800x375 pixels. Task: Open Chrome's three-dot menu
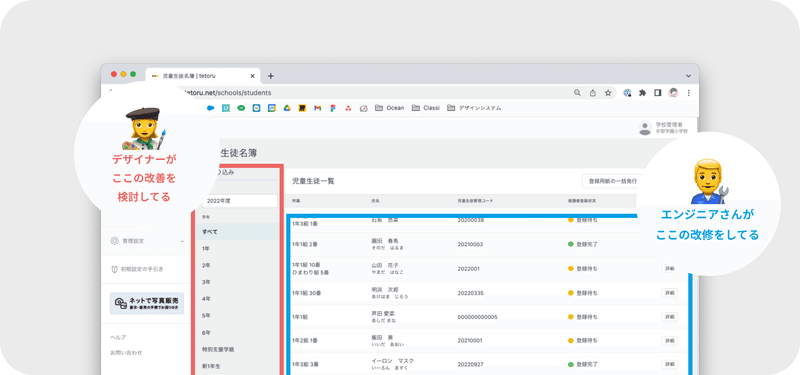tap(688, 93)
